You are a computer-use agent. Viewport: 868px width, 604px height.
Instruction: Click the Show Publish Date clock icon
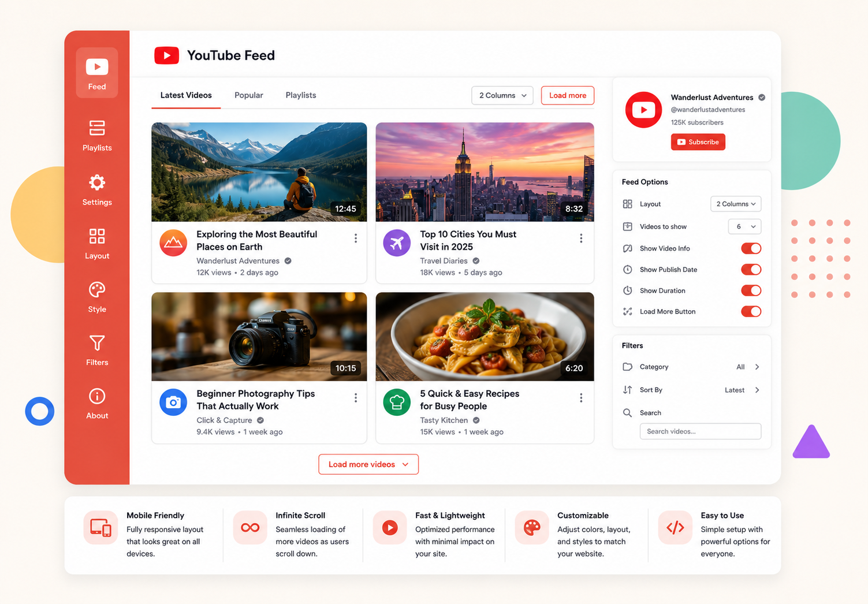(628, 270)
